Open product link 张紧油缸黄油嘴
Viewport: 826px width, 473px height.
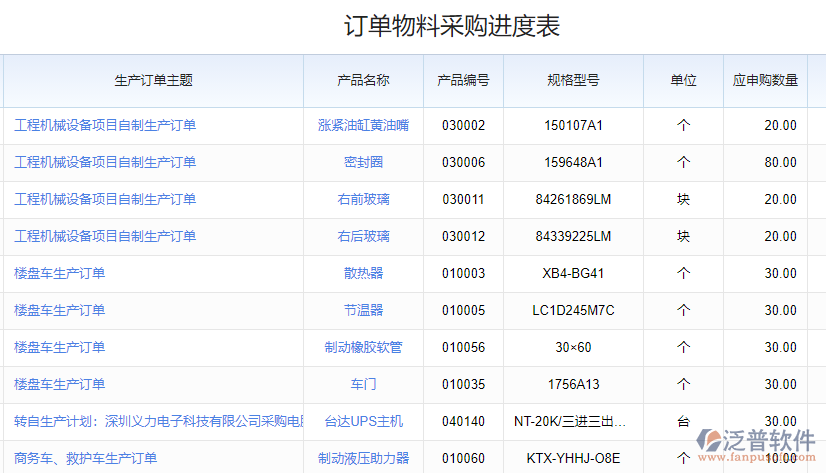pos(363,125)
